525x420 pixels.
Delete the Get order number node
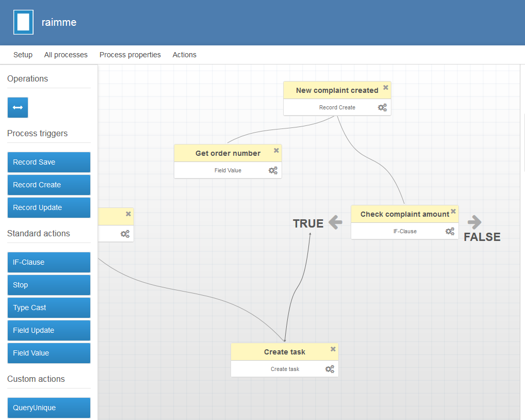click(276, 151)
